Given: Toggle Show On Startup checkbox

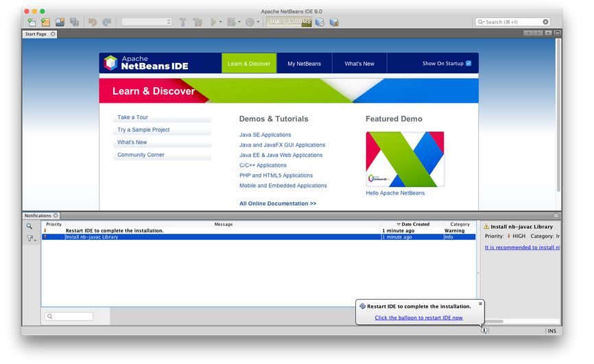Looking at the screenshot, I should tap(468, 63).
